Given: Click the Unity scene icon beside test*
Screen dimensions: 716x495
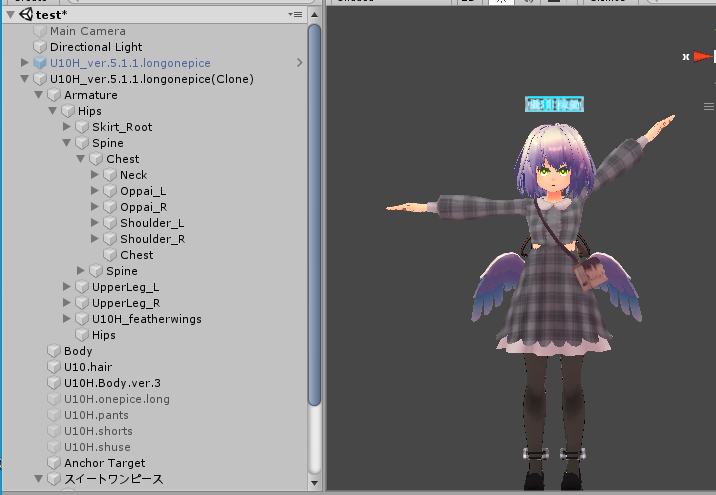Looking at the screenshot, I should click(26, 15).
